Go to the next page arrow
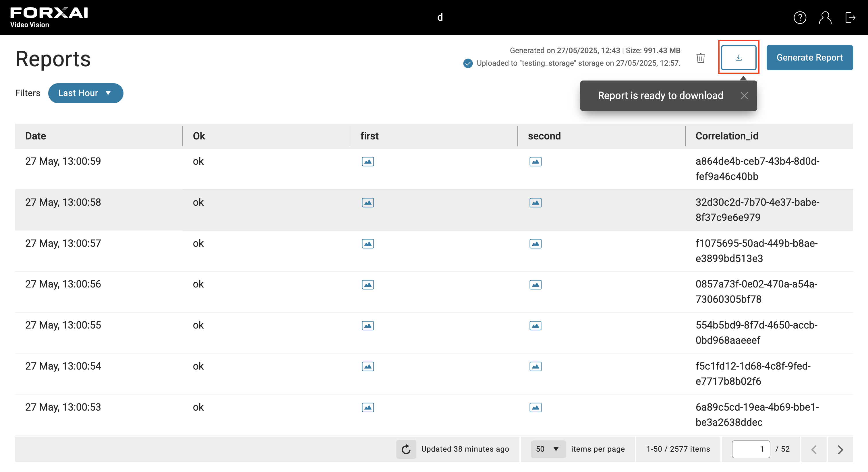This screenshot has width=868, height=472. (x=840, y=449)
